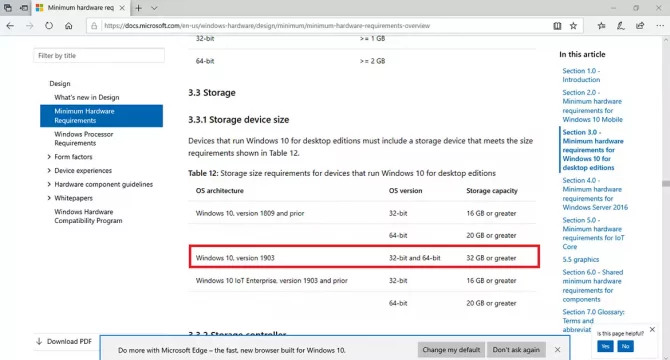This screenshot has width=670, height=360.
Task: Click the 3.3.1 Storage device size heading
Action: pyautogui.click(x=238, y=120)
